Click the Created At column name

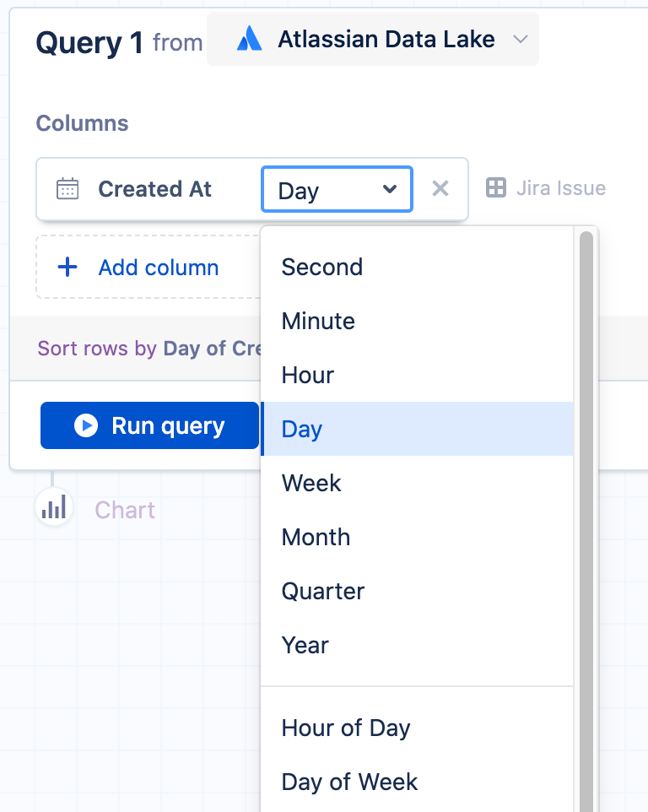pos(154,189)
